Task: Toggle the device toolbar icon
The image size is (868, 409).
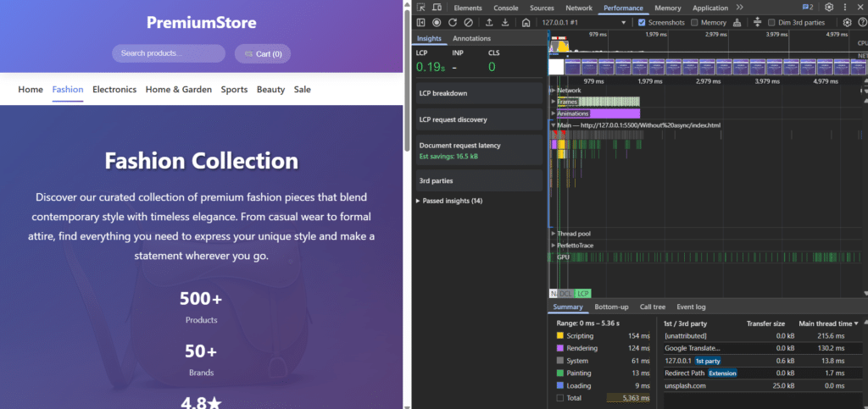Action: coord(437,8)
